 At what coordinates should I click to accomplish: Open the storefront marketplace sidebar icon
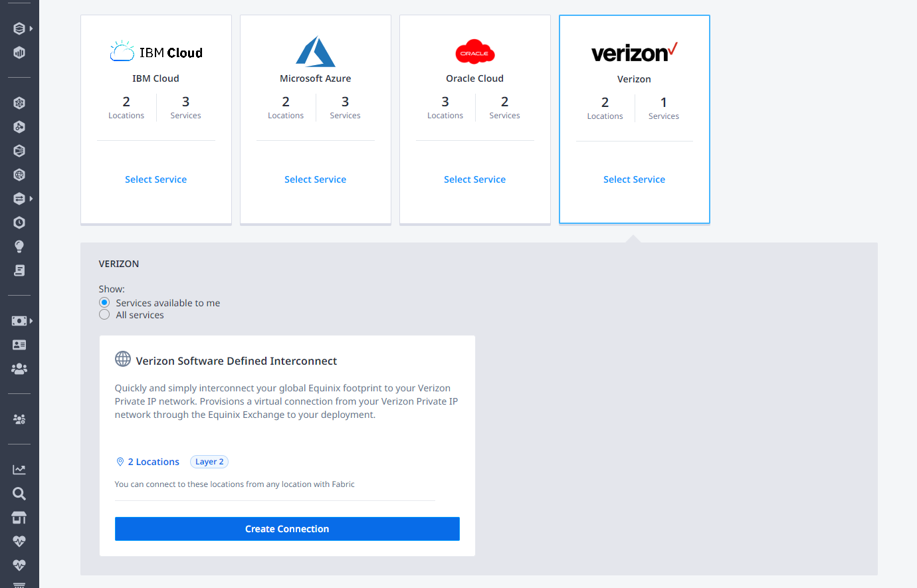(19, 518)
